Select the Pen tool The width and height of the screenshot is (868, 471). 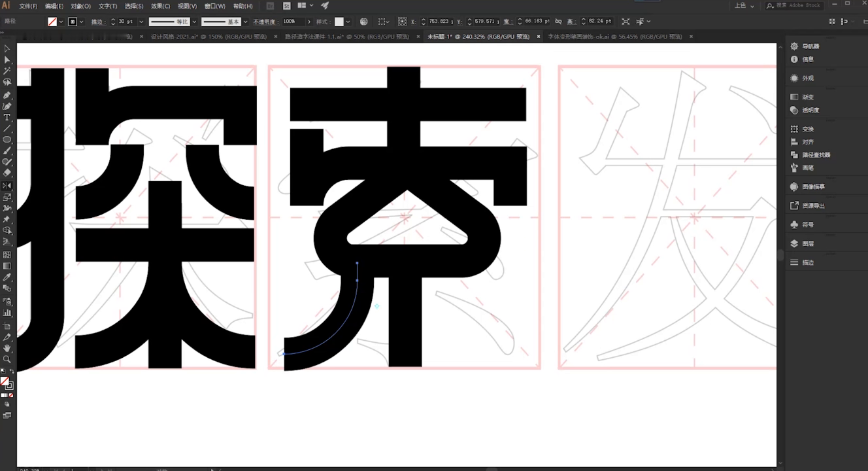[7, 95]
